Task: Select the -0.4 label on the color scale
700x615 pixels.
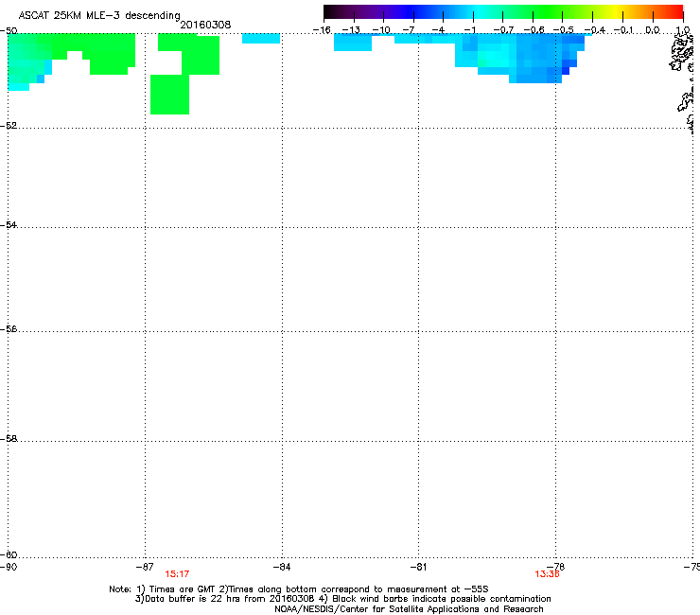Action: (x=595, y=30)
